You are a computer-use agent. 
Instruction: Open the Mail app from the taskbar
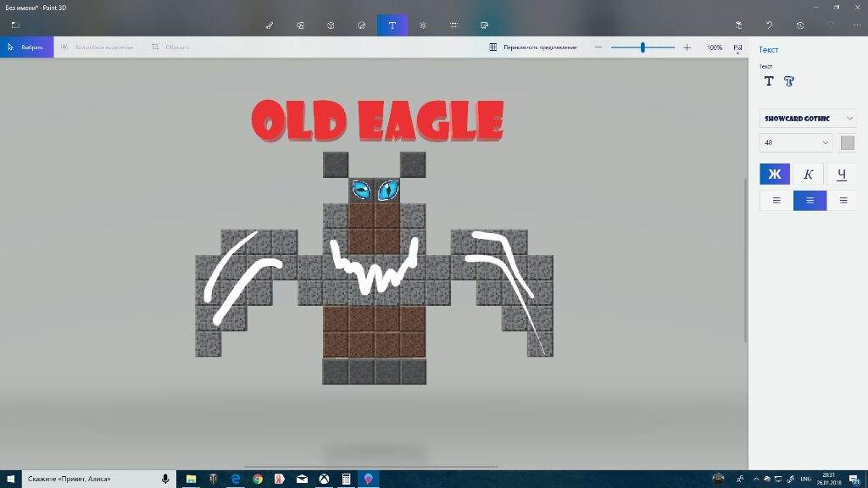pyautogui.click(x=302, y=480)
